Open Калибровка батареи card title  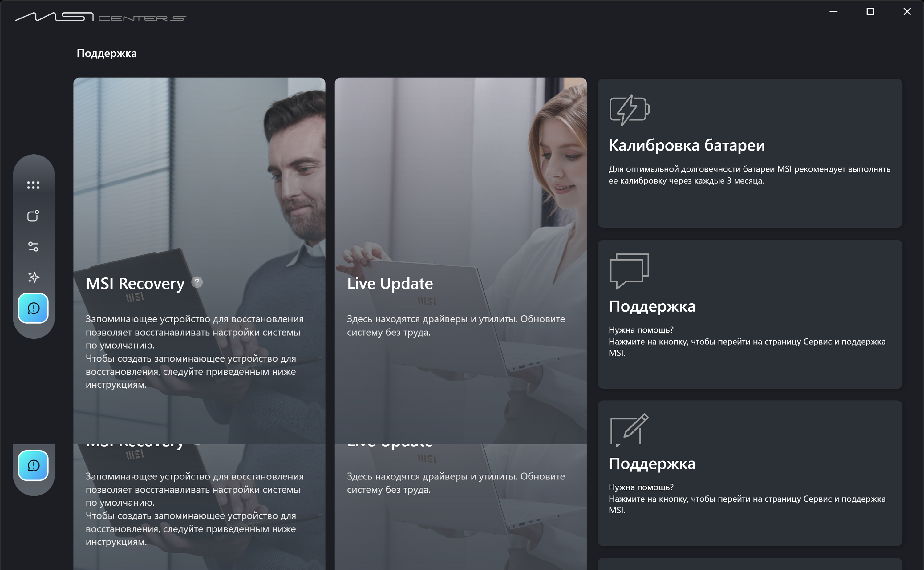point(687,145)
